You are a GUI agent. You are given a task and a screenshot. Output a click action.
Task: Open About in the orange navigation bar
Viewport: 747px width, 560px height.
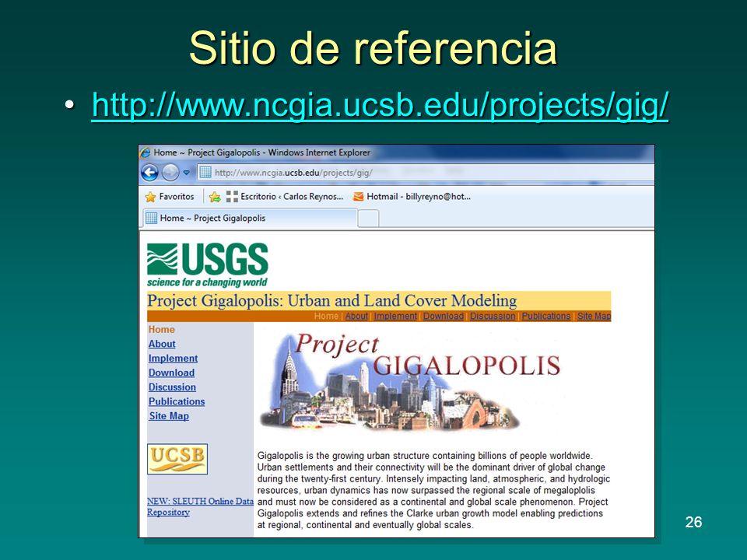point(356,317)
